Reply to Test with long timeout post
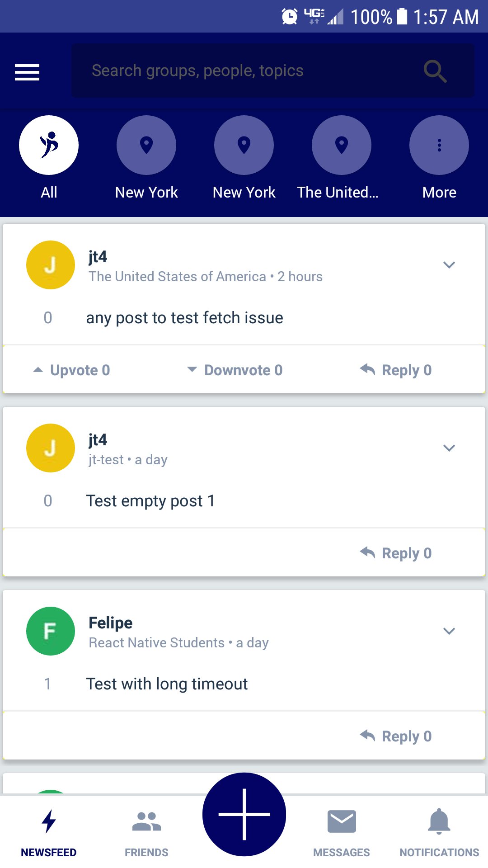Image resolution: width=488 pixels, height=868 pixels. click(396, 736)
